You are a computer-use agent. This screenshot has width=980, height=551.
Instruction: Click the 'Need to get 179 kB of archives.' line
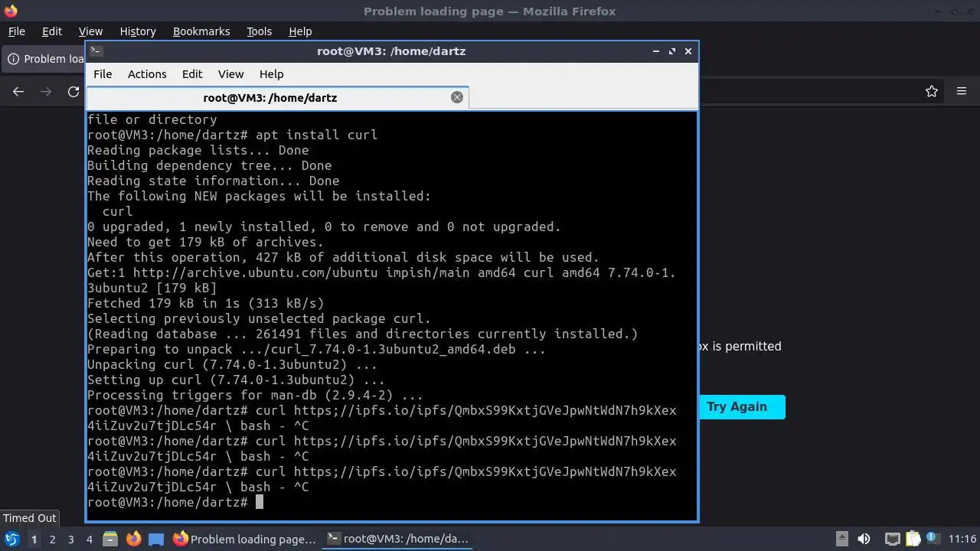click(206, 242)
